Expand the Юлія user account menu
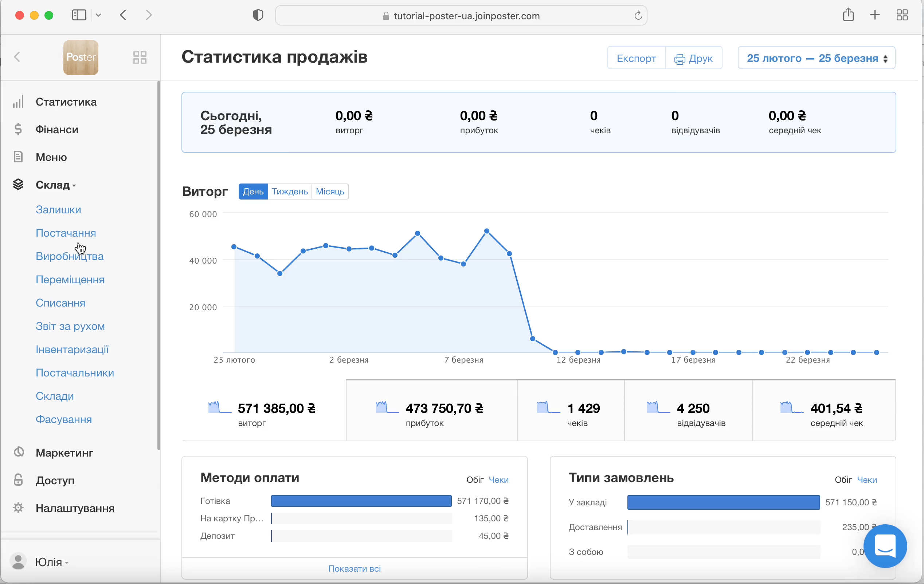Viewport: 924px width, 584px height. click(x=51, y=562)
